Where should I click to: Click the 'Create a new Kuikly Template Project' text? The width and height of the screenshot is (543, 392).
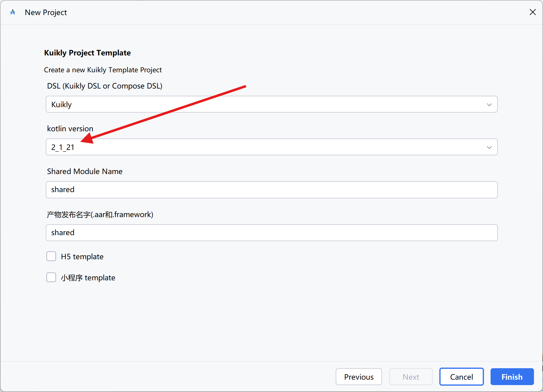[x=103, y=70]
